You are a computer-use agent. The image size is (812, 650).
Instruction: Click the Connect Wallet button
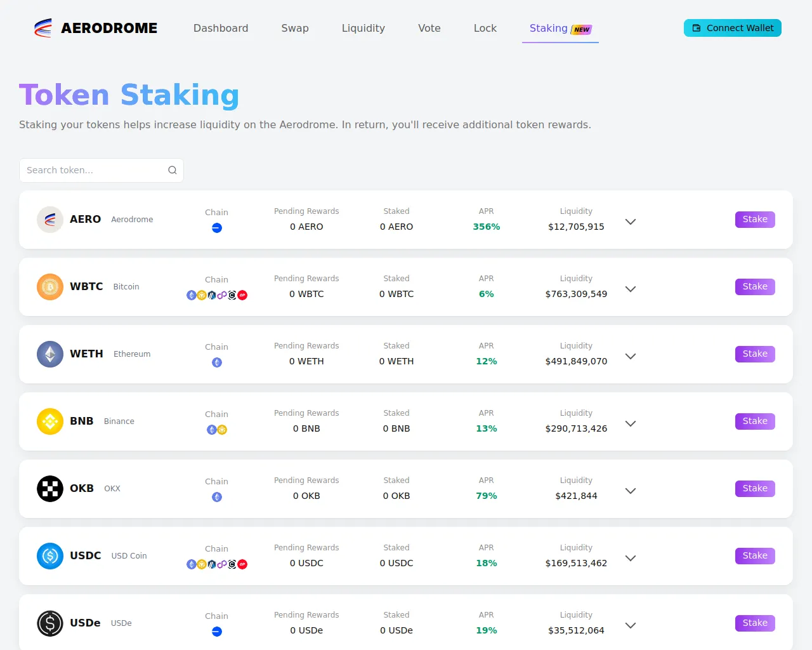(x=733, y=28)
